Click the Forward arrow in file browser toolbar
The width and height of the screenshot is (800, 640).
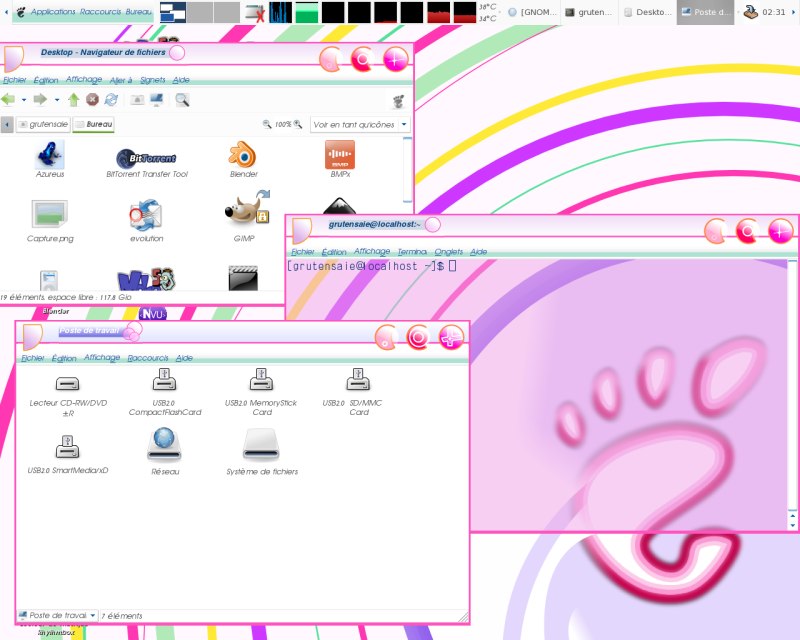pos(40,100)
